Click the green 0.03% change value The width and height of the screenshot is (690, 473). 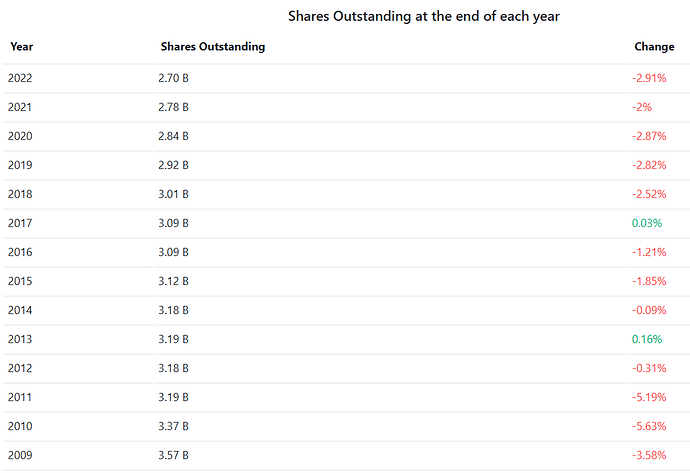[647, 223]
